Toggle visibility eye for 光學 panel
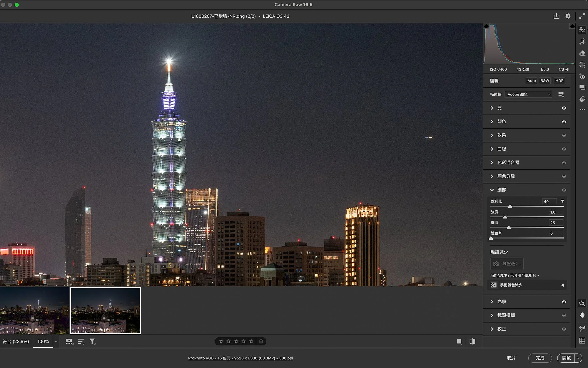The height and width of the screenshot is (368, 588). (564, 302)
